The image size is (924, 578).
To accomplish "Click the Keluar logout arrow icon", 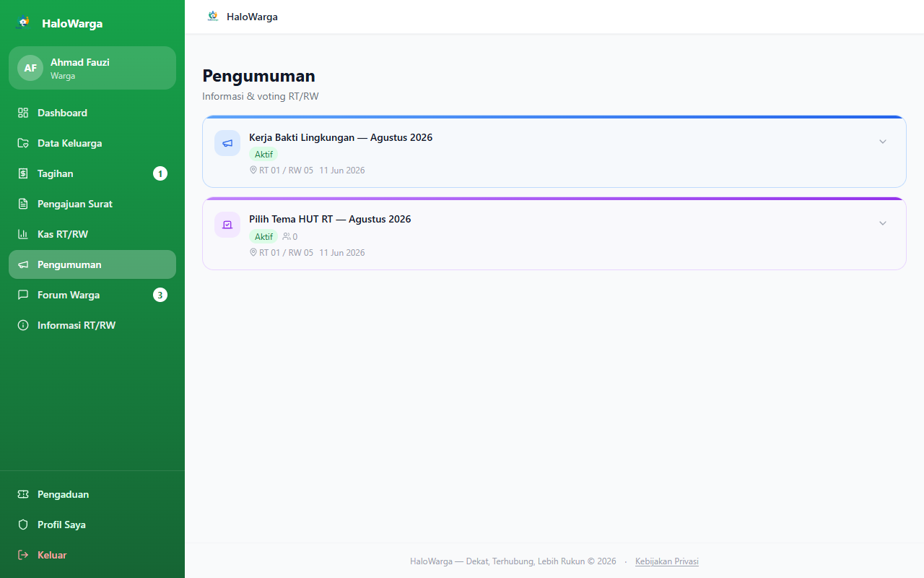I will (23, 555).
